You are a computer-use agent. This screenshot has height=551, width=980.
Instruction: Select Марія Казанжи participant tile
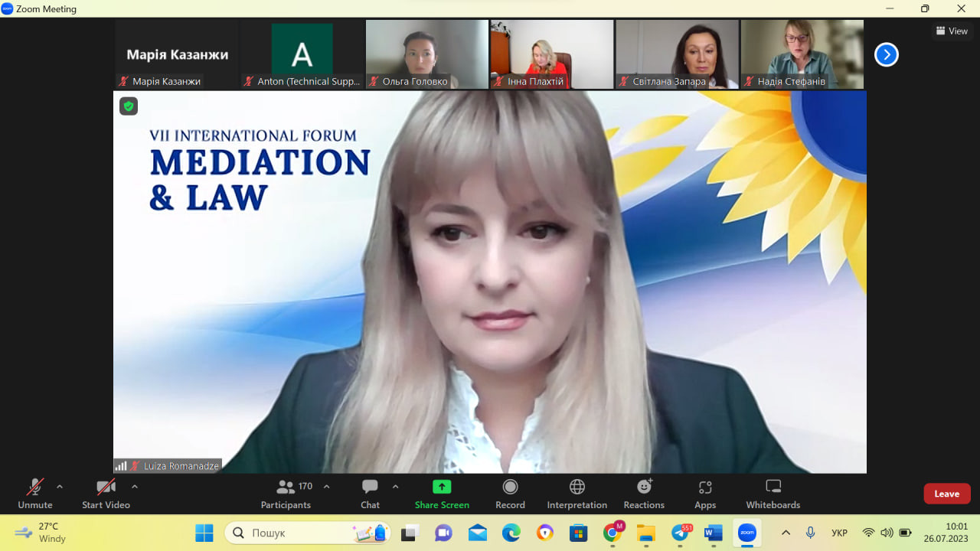click(177, 54)
